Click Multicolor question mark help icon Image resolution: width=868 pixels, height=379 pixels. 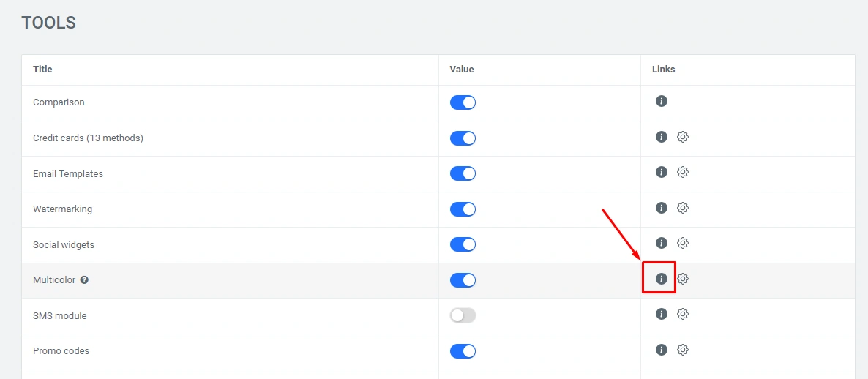tap(84, 280)
